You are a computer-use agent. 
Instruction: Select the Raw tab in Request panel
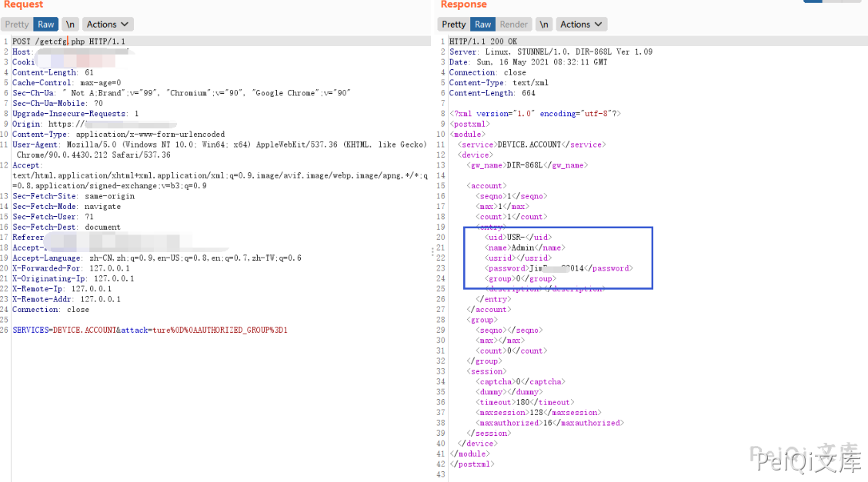(46, 25)
